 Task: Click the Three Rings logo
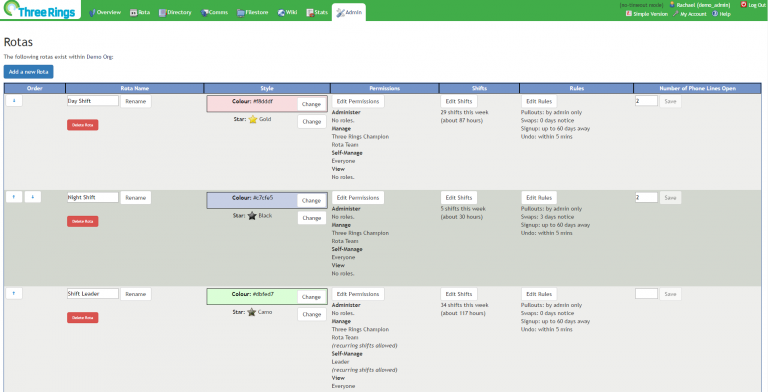coord(40,10)
